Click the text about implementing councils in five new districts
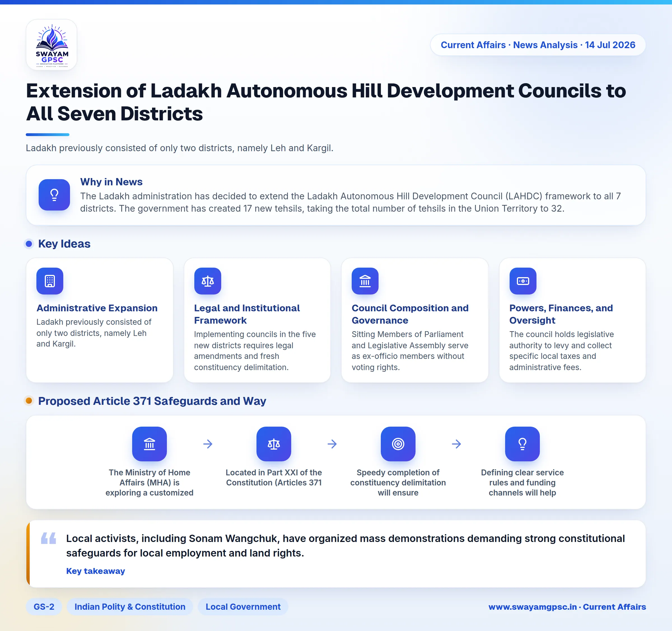 [255, 351]
